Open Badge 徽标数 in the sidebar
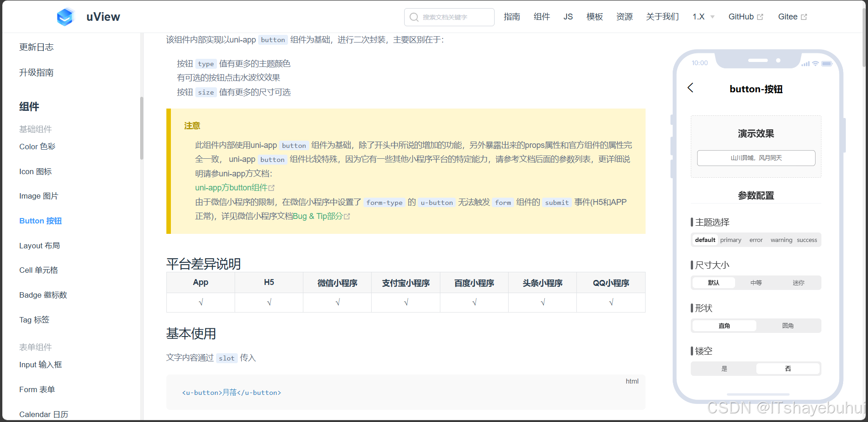Viewport: 868px width, 422px height. pyautogui.click(x=43, y=295)
